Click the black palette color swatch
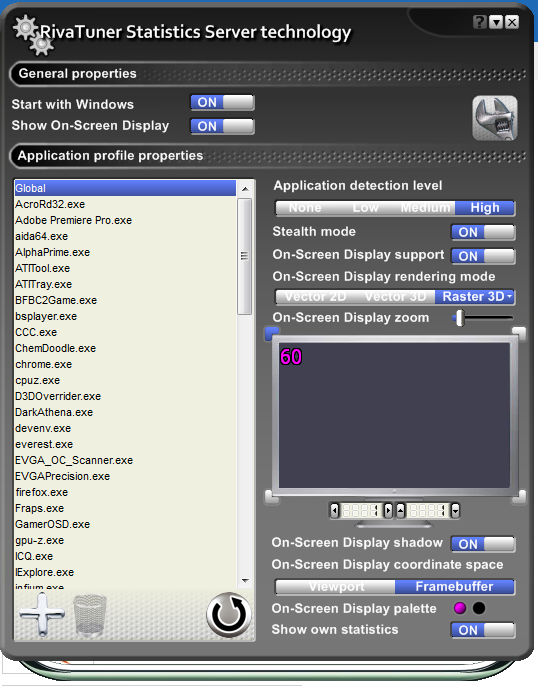 point(479,608)
